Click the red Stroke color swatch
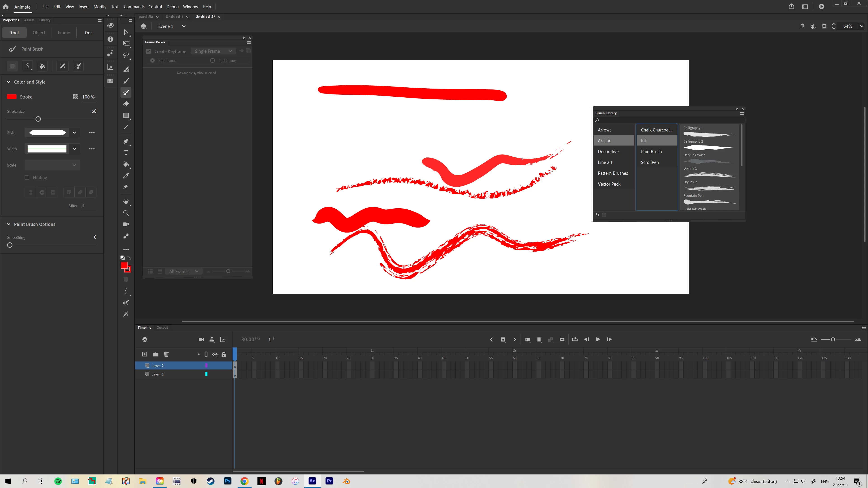This screenshot has width=868, height=488. [x=12, y=97]
